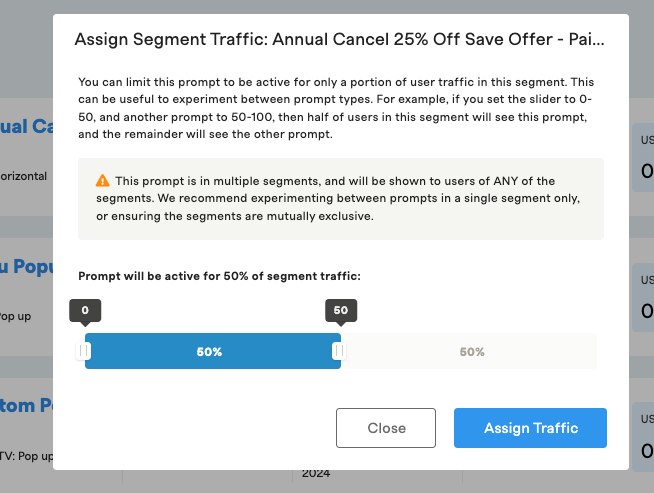The width and height of the screenshot is (654, 493).
Task: Click the 'Pop up' type label at left
Action: click(x=15, y=317)
